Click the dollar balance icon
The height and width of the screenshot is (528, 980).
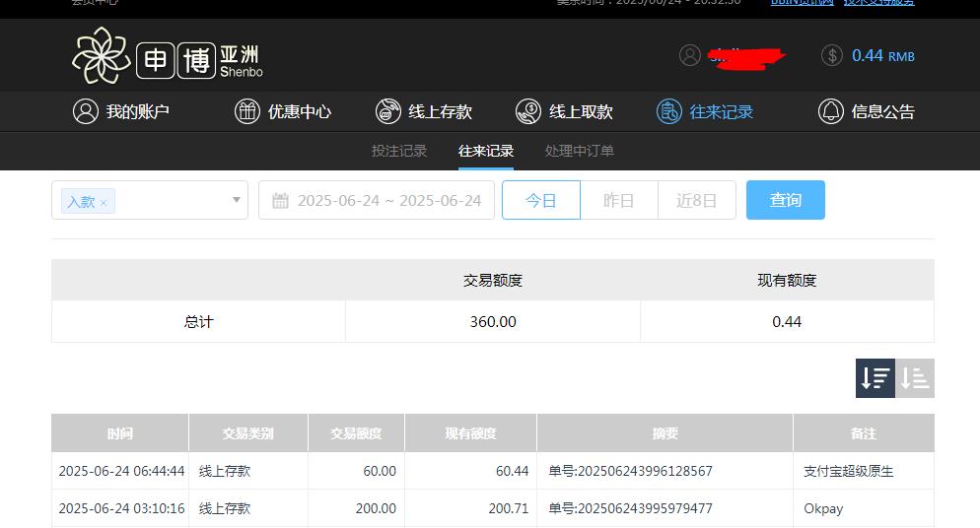tap(832, 55)
